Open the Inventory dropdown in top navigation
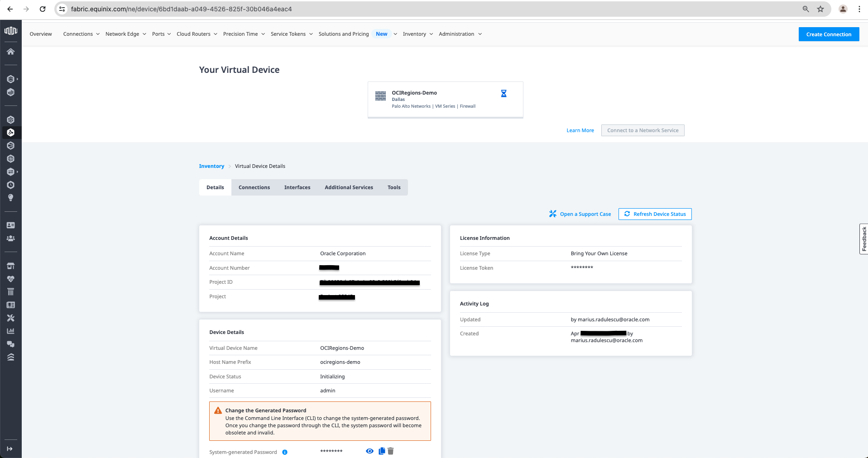The width and height of the screenshot is (868, 458). [417, 34]
